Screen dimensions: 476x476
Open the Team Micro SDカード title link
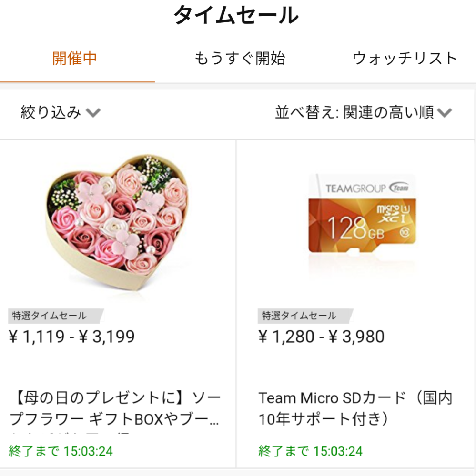click(x=355, y=408)
